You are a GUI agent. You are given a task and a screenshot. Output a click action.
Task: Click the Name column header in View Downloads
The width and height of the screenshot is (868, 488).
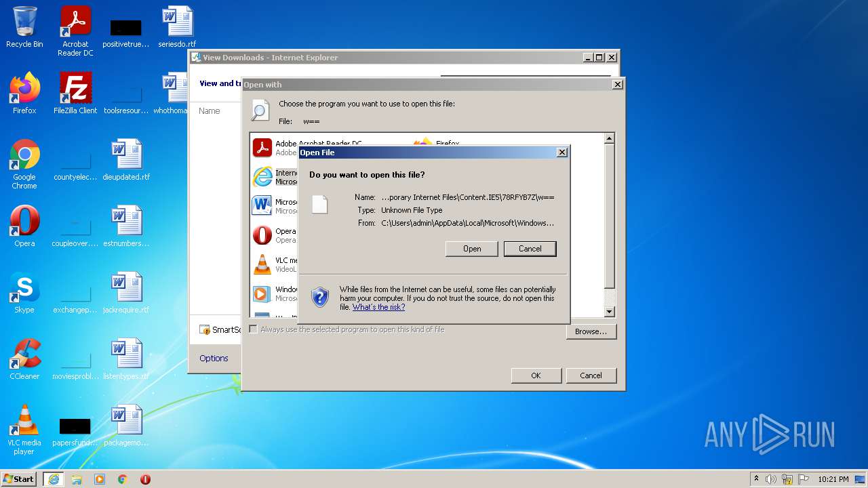click(209, 110)
